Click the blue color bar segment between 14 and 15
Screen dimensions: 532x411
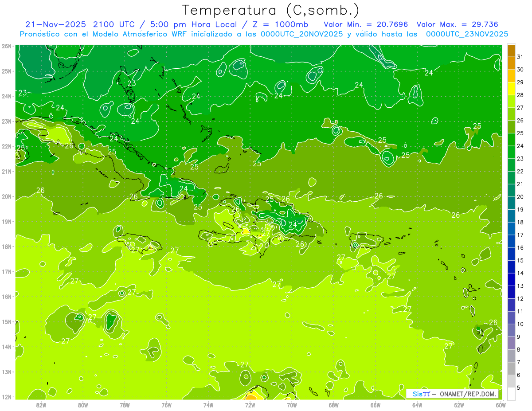coord(511,266)
